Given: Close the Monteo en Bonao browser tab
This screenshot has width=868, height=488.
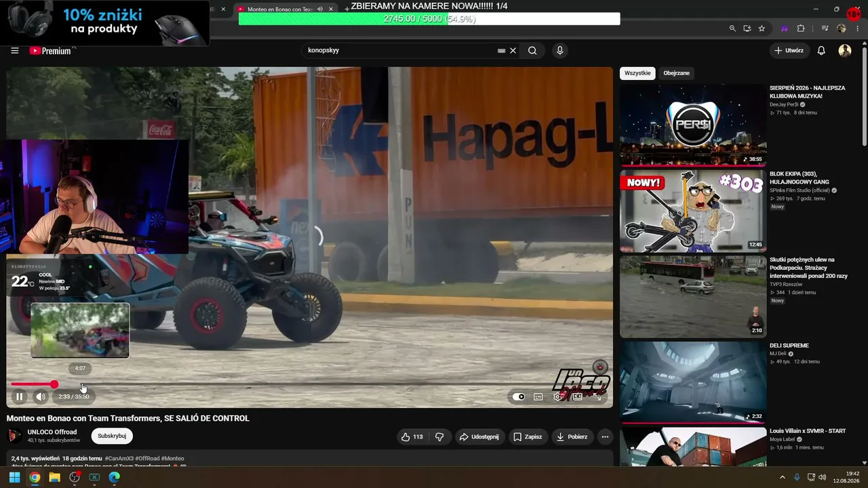Looking at the screenshot, I should [331, 9].
